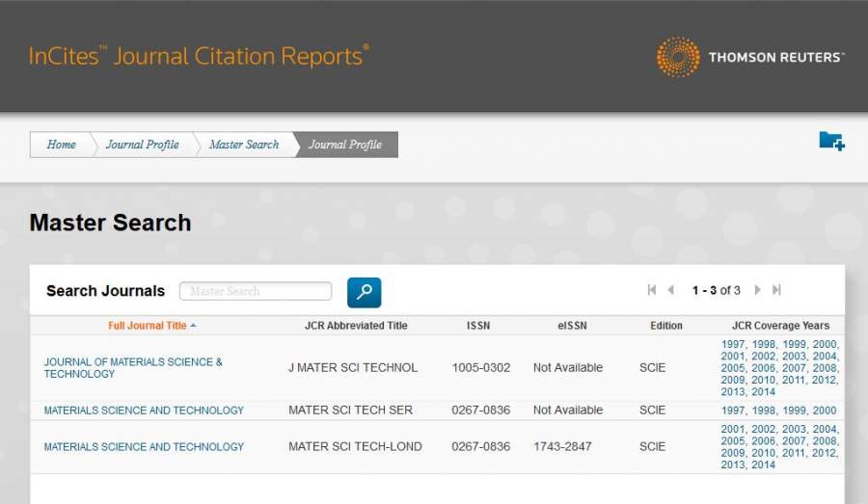The image size is (868, 504).
Task: Open 2008 coverage year for J MATER SCI TECHNOL
Action: point(825,368)
